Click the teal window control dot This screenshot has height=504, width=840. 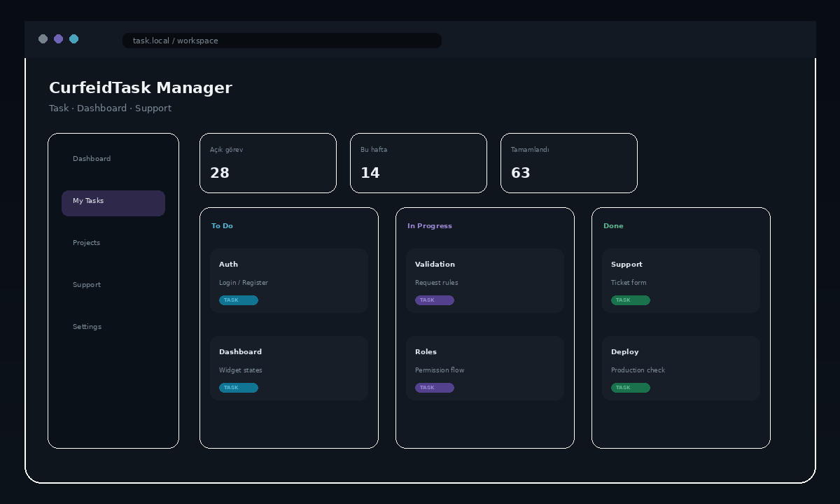tap(74, 39)
